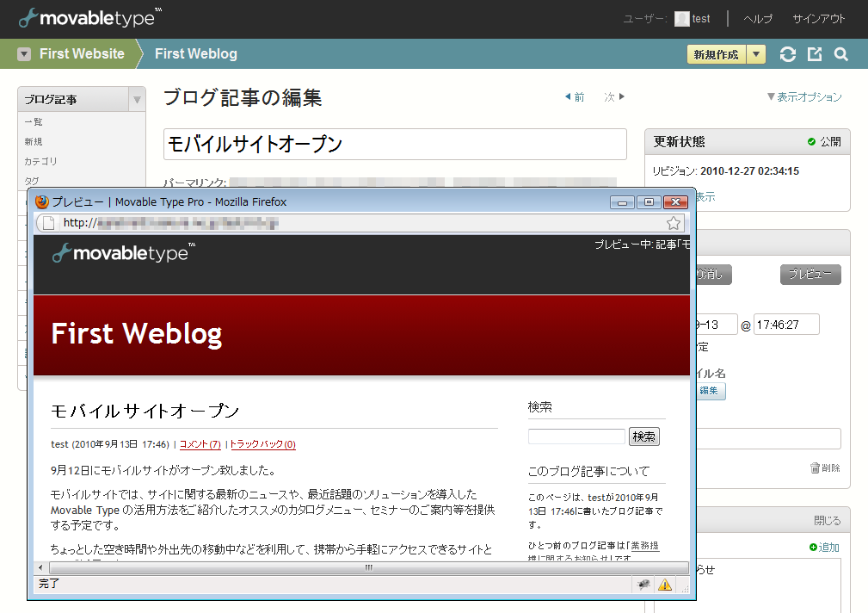The height and width of the screenshot is (613, 868).
Task: Click the rebuild site refresh icon
Action: [788, 54]
